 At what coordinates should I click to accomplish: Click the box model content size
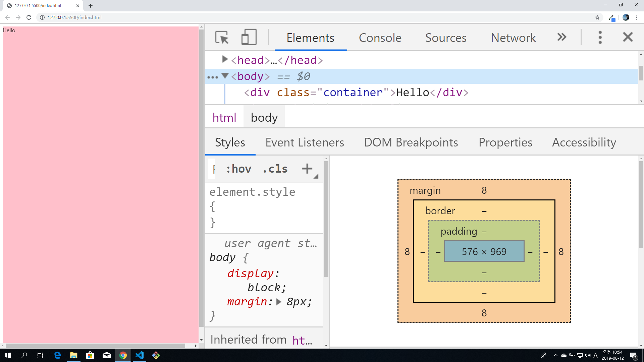pyautogui.click(x=484, y=251)
